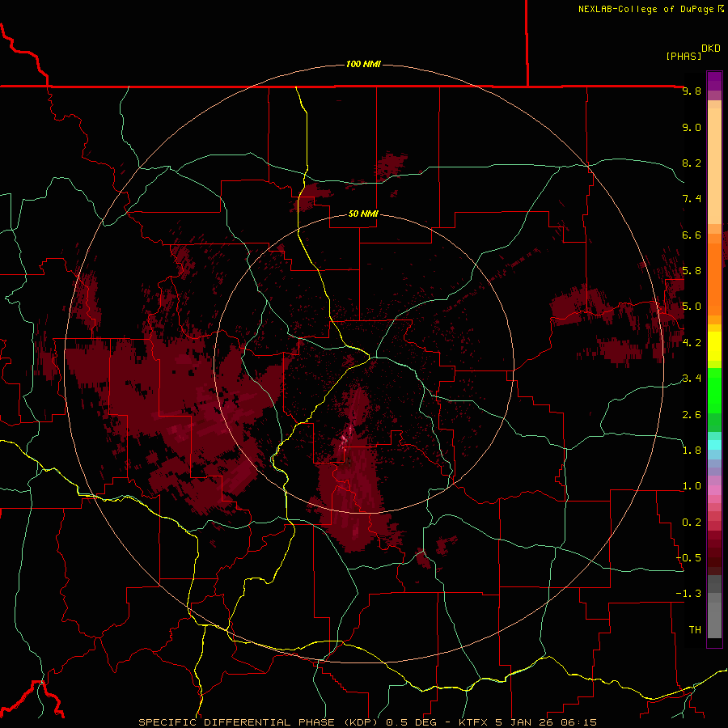Select the 5.8 legend value
This screenshot has width=728, height=728.
click(692, 271)
